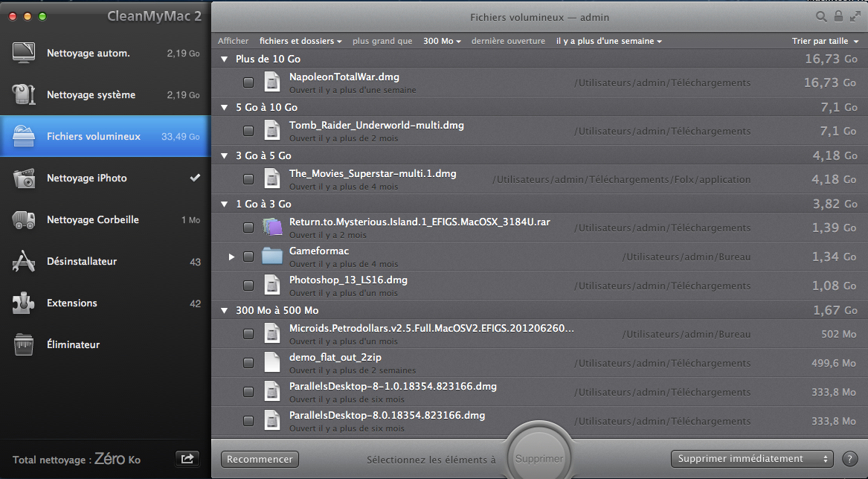Collapse the 1 Go à 3 Go group
Viewport: 868px width, 479px height.
point(224,204)
